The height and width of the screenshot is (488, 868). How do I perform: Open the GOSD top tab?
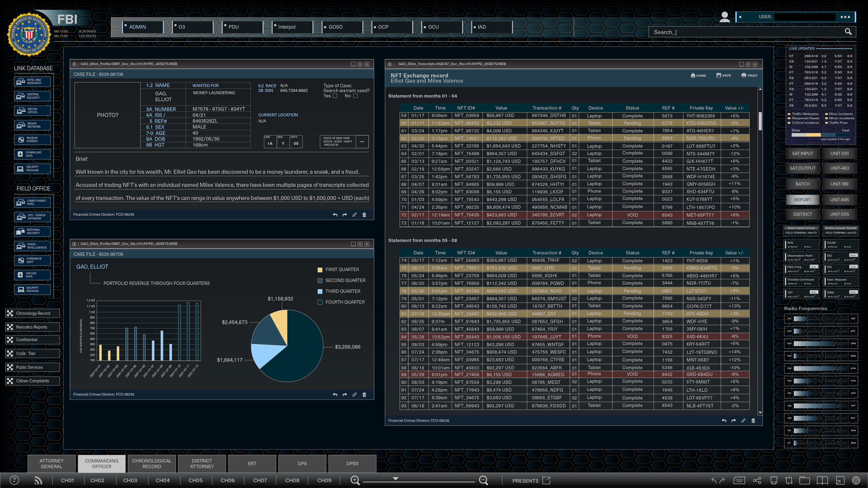click(x=342, y=27)
